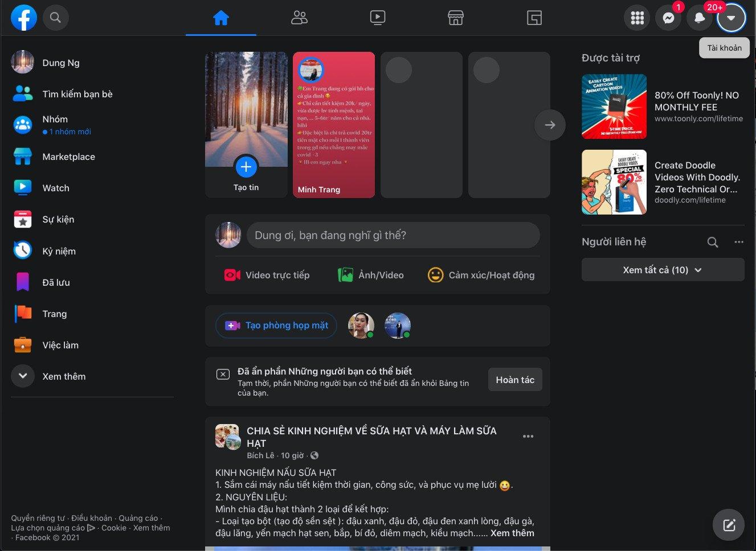The image size is (756, 551).
Task: Expand Xem thêm in left sidebar
Action: 23,376
